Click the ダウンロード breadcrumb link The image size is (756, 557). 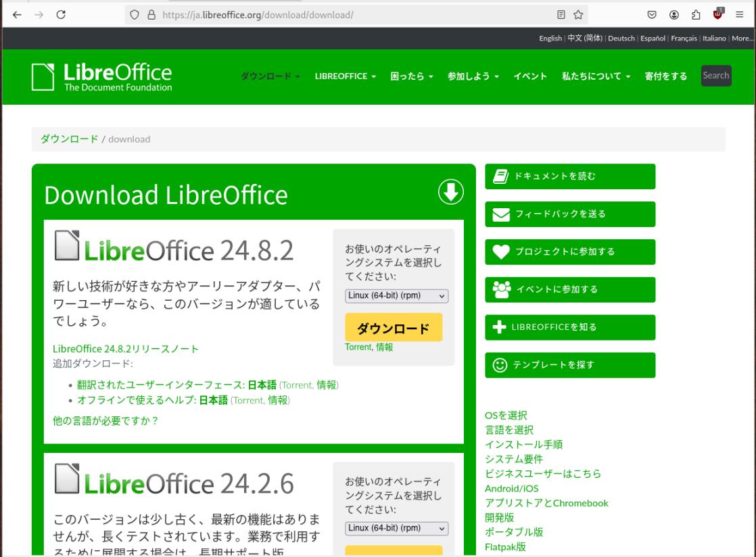[70, 139]
